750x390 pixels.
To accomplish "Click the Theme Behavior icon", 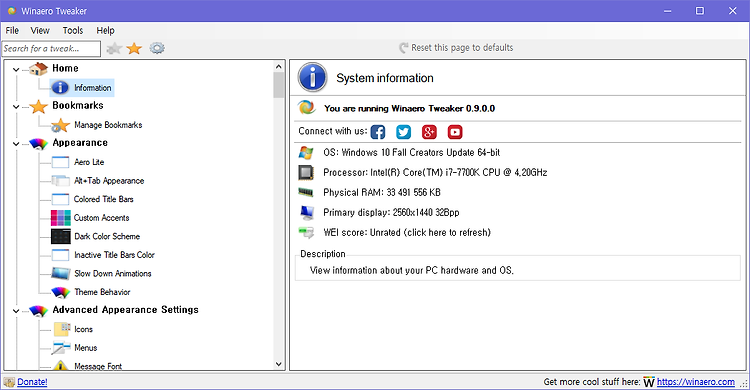I will [x=60, y=292].
